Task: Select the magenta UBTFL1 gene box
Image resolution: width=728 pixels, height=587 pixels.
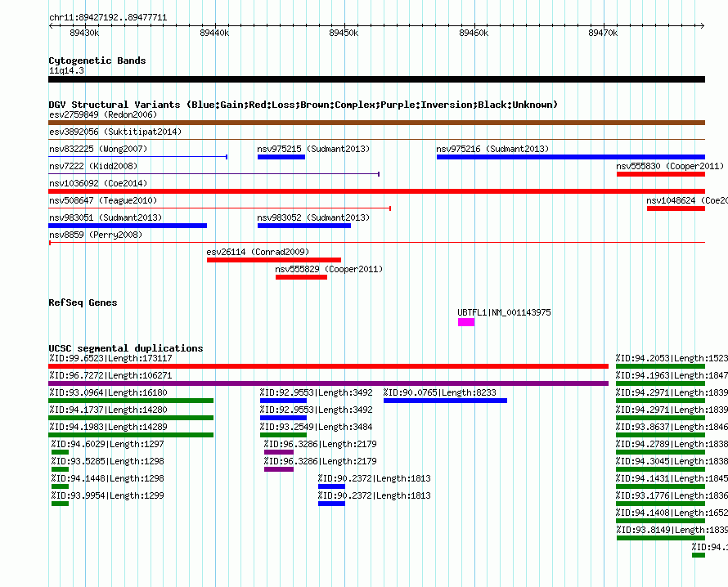Action: (x=466, y=322)
